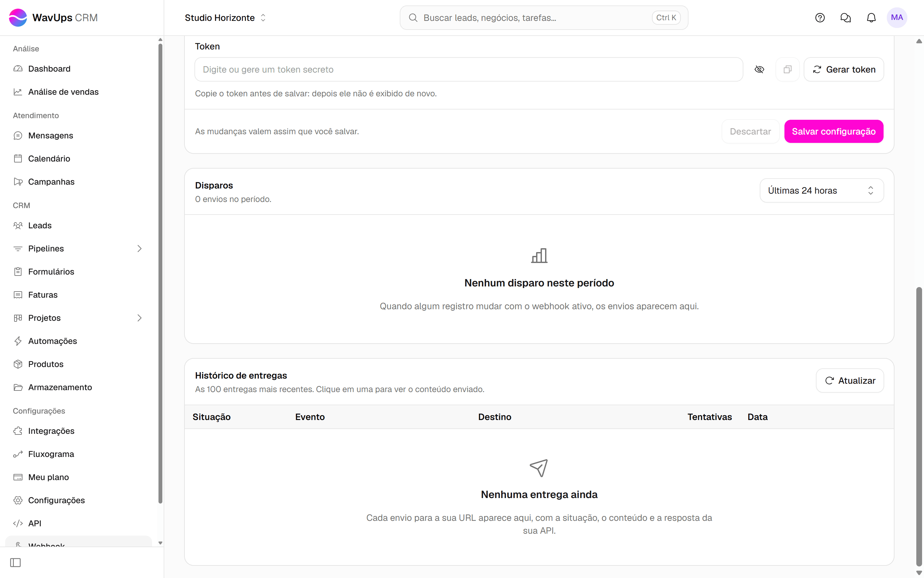Open Análise de vendas

[x=79, y=92]
